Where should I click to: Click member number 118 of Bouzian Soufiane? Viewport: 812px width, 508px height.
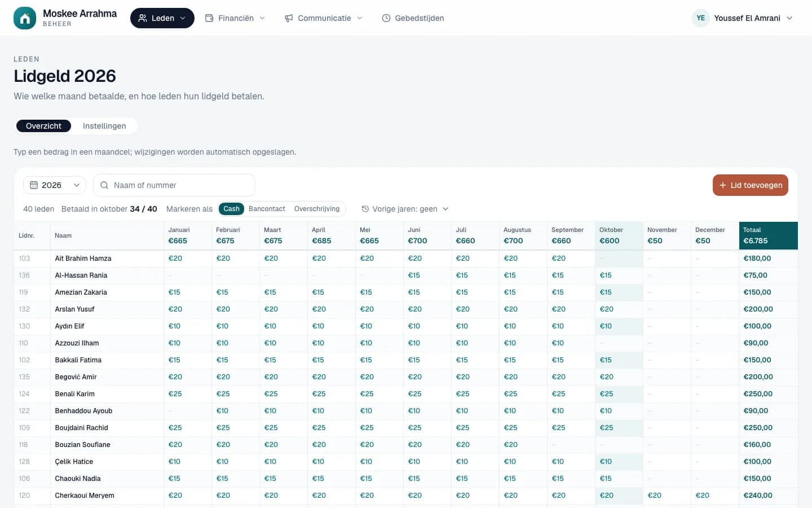(x=23, y=445)
